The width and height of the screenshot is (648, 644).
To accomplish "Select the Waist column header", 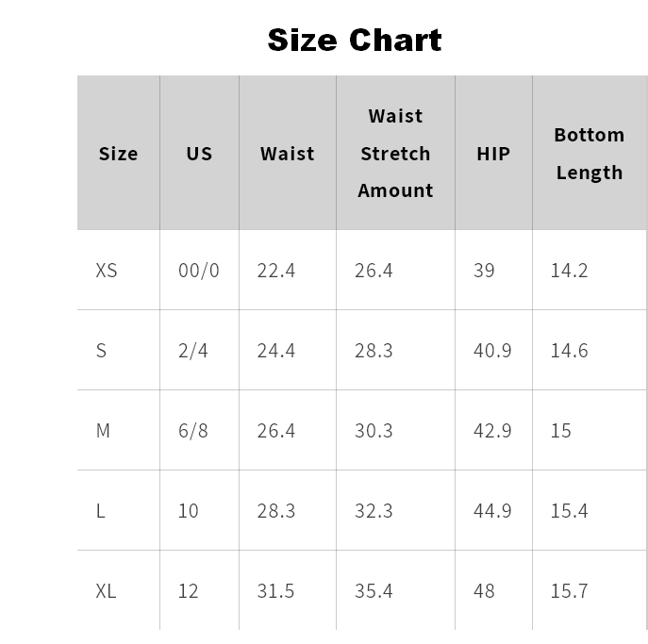I will (288, 154).
